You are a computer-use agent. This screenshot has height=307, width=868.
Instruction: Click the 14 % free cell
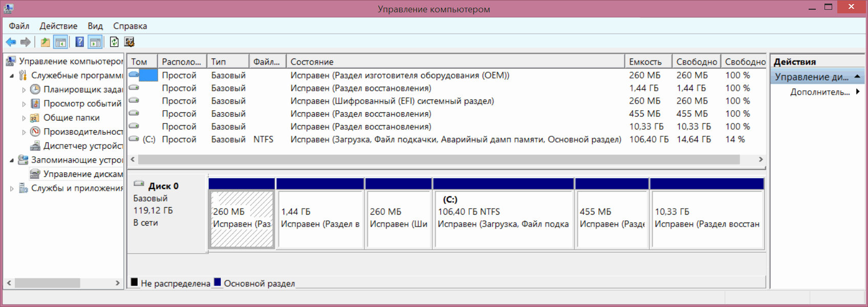click(x=735, y=139)
